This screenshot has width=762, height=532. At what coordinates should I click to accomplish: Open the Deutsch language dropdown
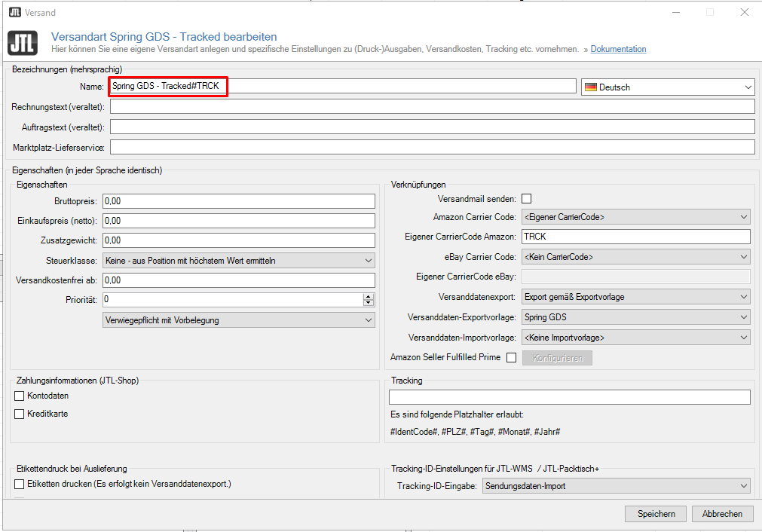[x=668, y=87]
